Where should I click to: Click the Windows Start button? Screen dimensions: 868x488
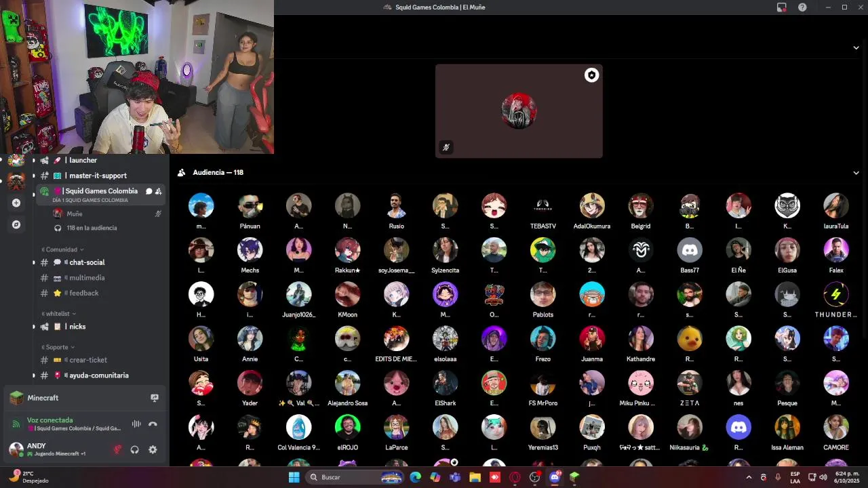click(x=294, y=477)
